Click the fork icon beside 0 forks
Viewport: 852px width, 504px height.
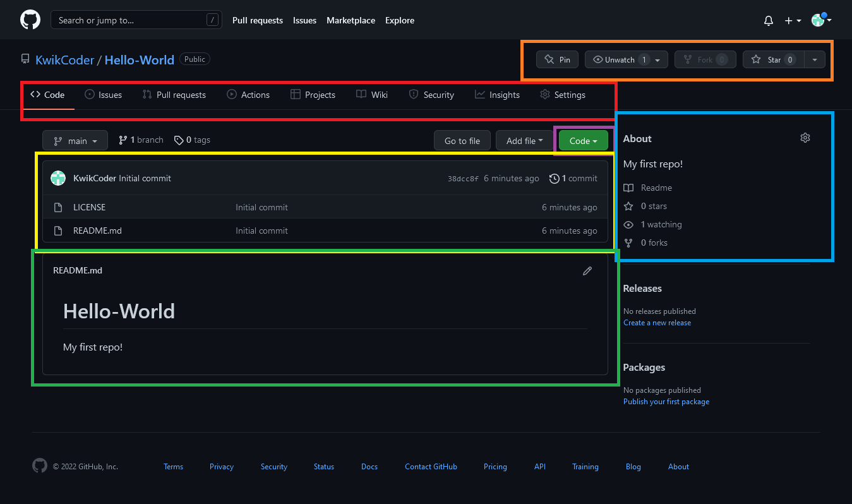pos(628,243)
